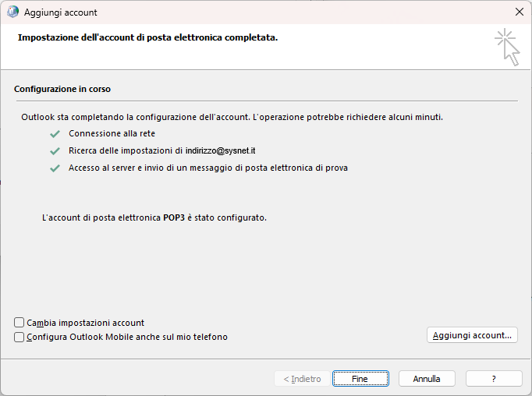Screen dimensions: 532x396
Task: Click the checkmark beside Accesso al server
Action: pos(55,168)
